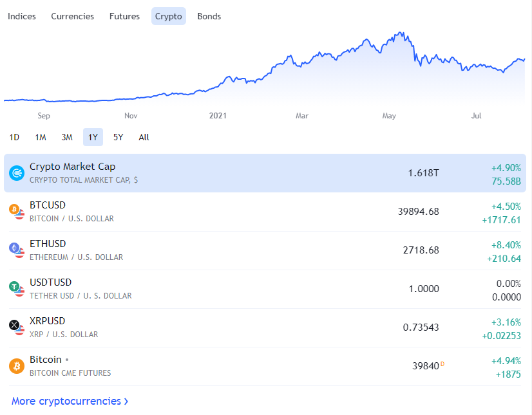Click the XRPUSD icon
532x415 pixels.
click(17, 327)
